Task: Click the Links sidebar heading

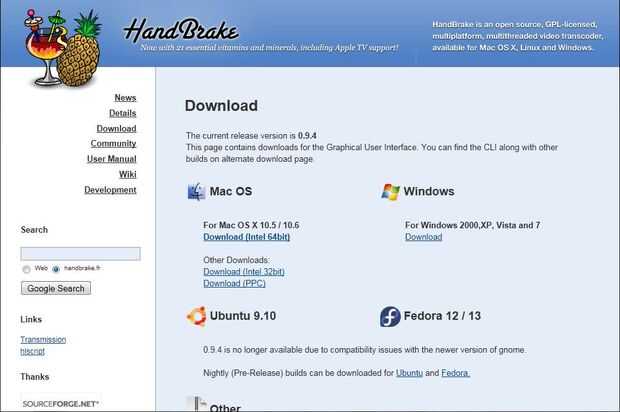Action: (x=31, y=319)
